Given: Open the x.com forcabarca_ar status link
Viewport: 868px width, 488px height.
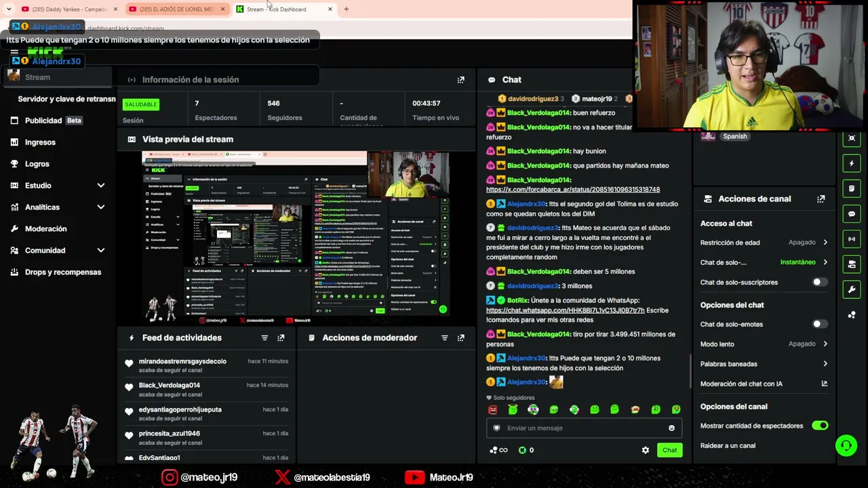Looking at the screenshot, I should click(573, 190).
